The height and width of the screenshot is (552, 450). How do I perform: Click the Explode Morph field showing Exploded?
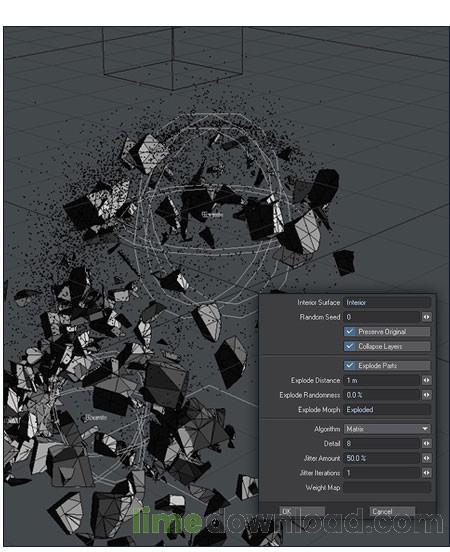(387, 410)
